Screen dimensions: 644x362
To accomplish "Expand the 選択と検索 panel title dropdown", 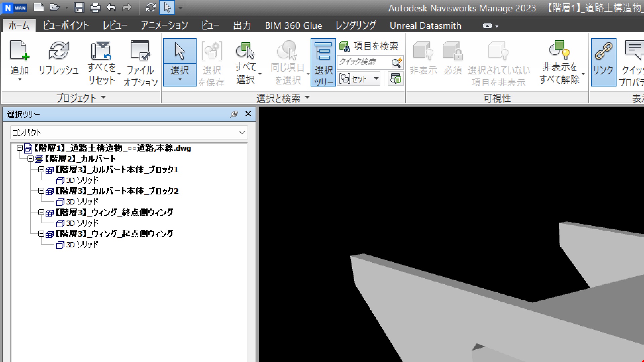I will pyautogui.click(x=308, y=98).
